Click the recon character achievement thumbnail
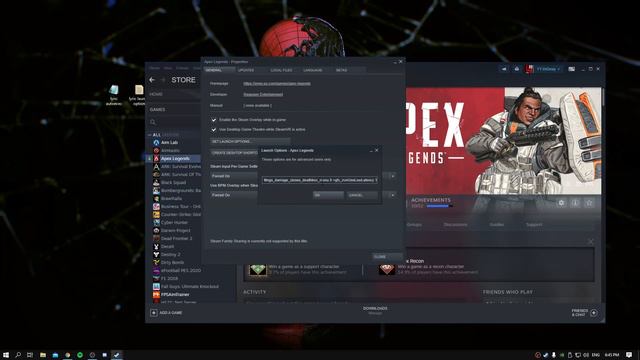Image resolution: width=640 pixels, height=360 pixels. (x=386, y=269)
